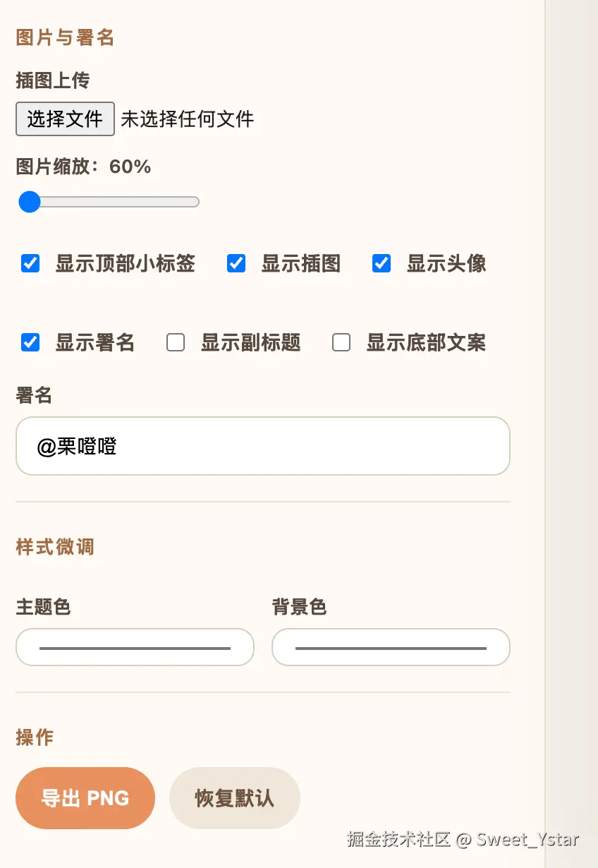Open the 主题色 color picker
Image resolution: width=598 pixels, height=868 pixels.
tap(135, 647)
